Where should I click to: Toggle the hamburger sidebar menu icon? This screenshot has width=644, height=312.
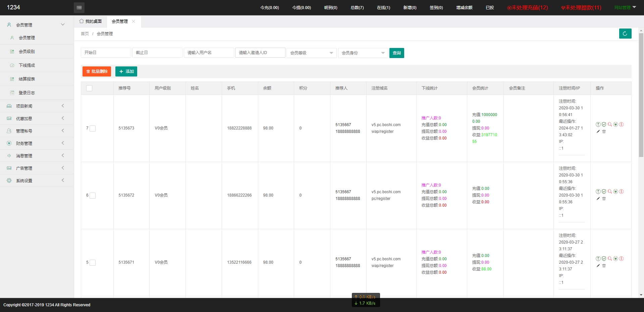point(79,8)
